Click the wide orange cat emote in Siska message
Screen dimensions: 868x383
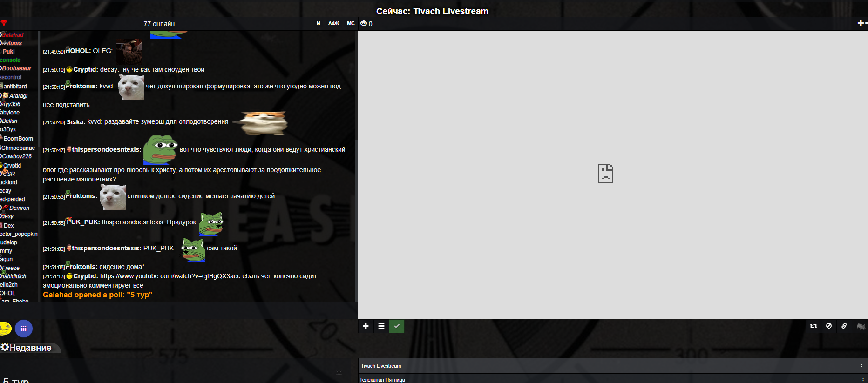pyautogui.click(x=260, y=123)
